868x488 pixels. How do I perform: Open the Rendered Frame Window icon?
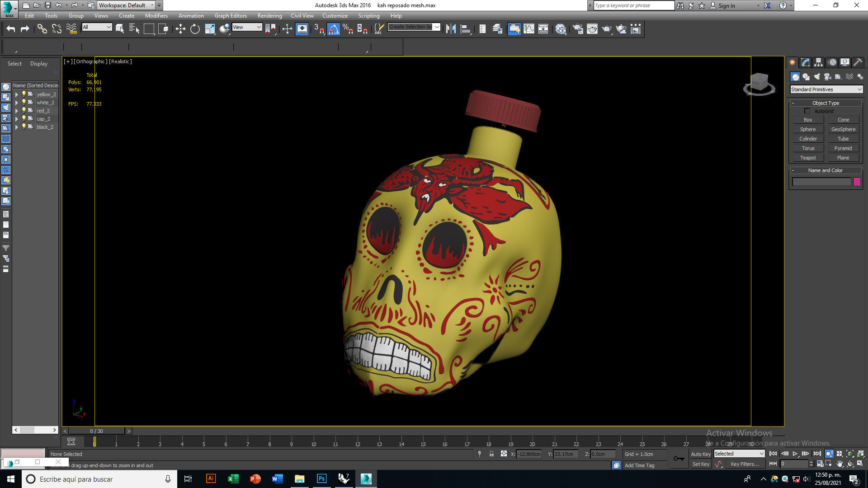pos(592,29)
